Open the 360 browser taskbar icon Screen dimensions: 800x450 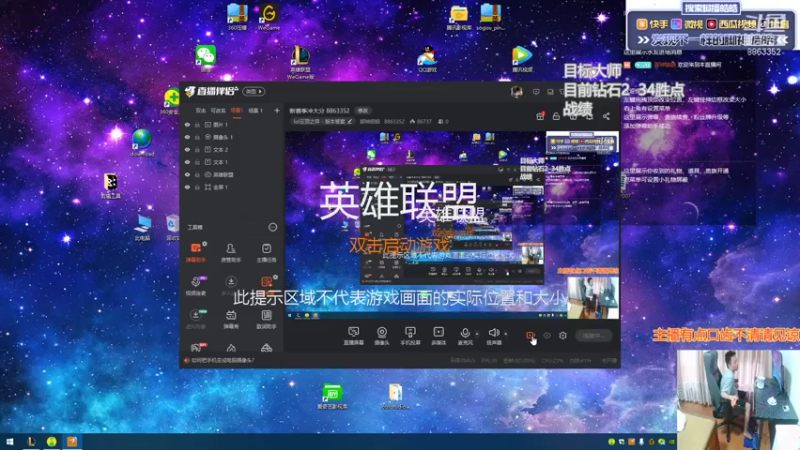pyautogui.click(x=52, y=442)
